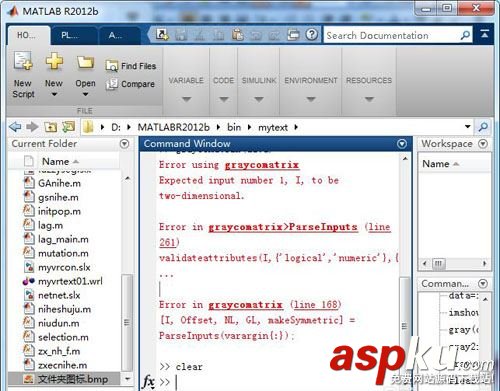500x391 pixels.
Task: Open Command Window actions menu
Action: tap(402, 144)
